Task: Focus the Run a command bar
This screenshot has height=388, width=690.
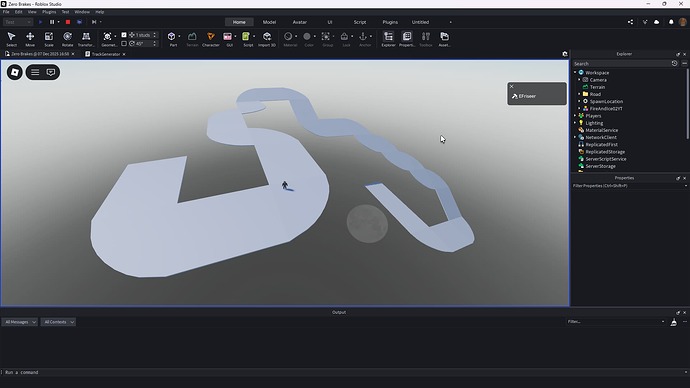Action: click(x=343, y=372)
